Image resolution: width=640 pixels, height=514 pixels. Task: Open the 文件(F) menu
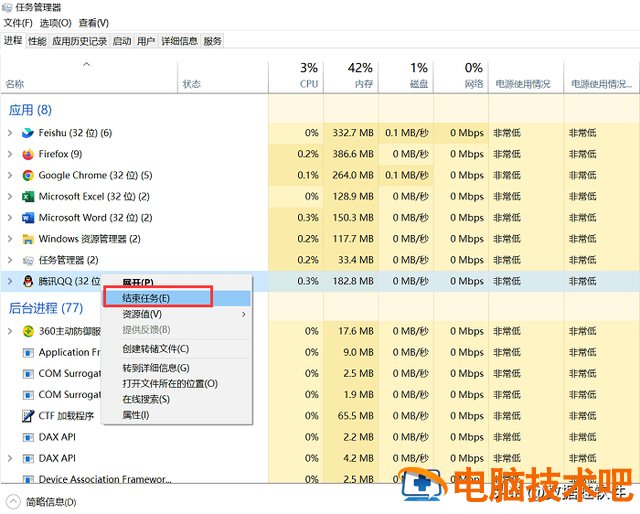click(18, 23)
